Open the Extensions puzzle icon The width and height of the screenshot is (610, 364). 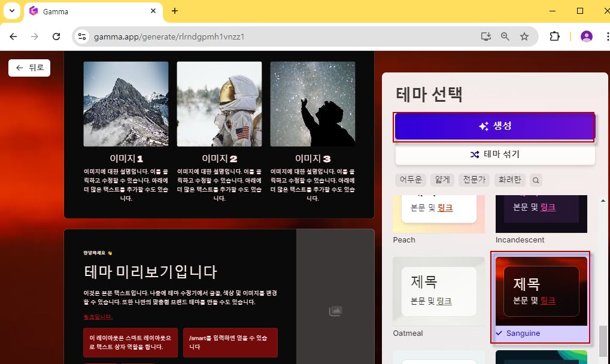(554, 37)
